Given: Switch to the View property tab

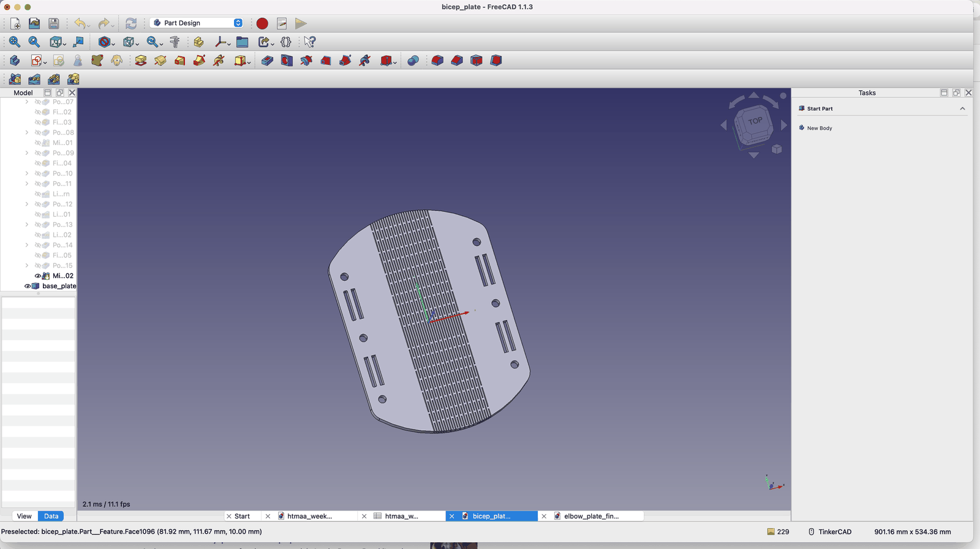Looking at the screenshot, I should pos(24,516).
